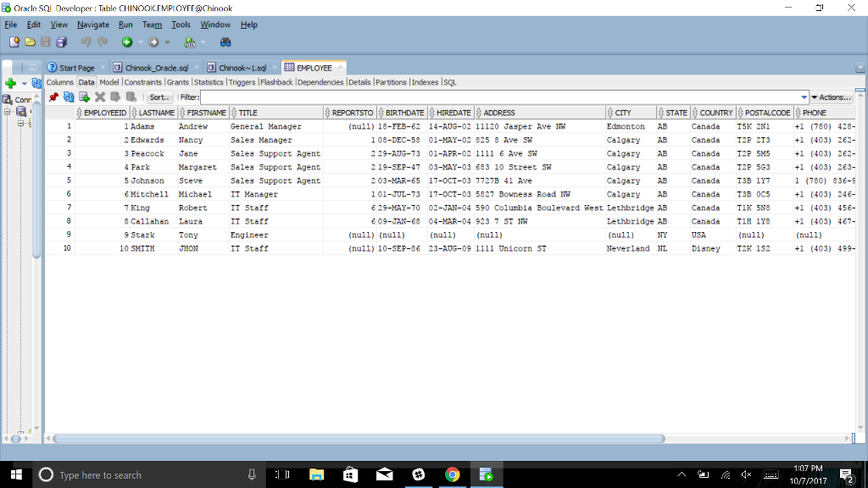
Task: Open a file with the Open folder icon
Action: click(30, 42)
